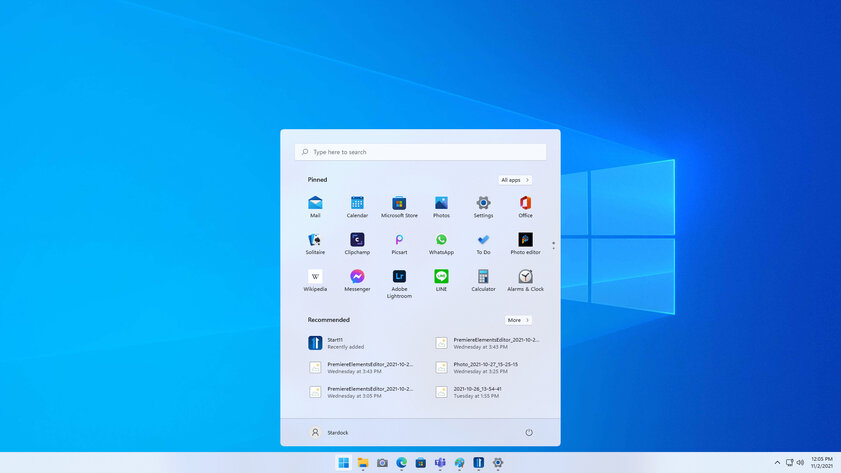Image resolution: width=841 pixels, height=473 pixels.
Task: Open Photo_2021-10-27_15-25-15 recommended file
Action: click(x=486, y=367)
